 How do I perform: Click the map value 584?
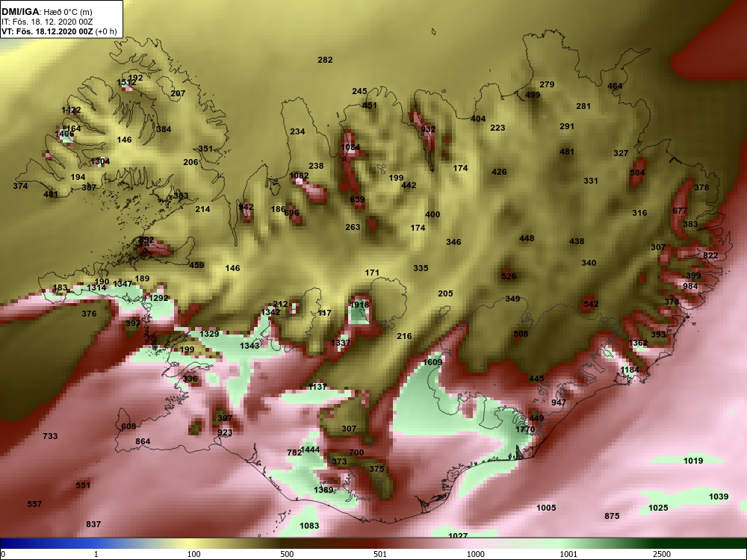click(x=637, y=173)
